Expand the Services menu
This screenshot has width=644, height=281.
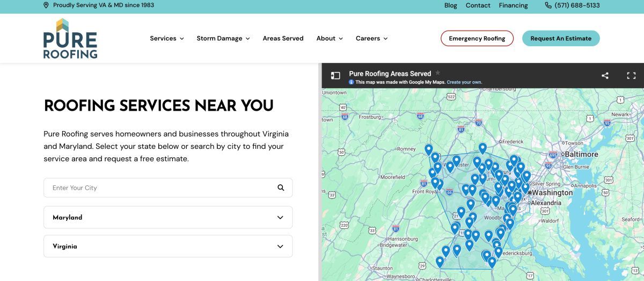pos(167,38)
